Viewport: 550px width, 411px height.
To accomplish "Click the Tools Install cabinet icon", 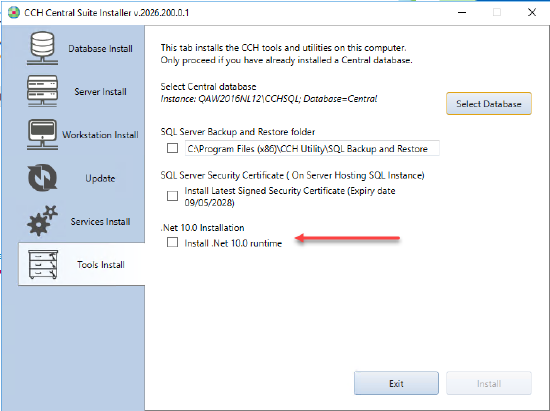I will [43, 264].
